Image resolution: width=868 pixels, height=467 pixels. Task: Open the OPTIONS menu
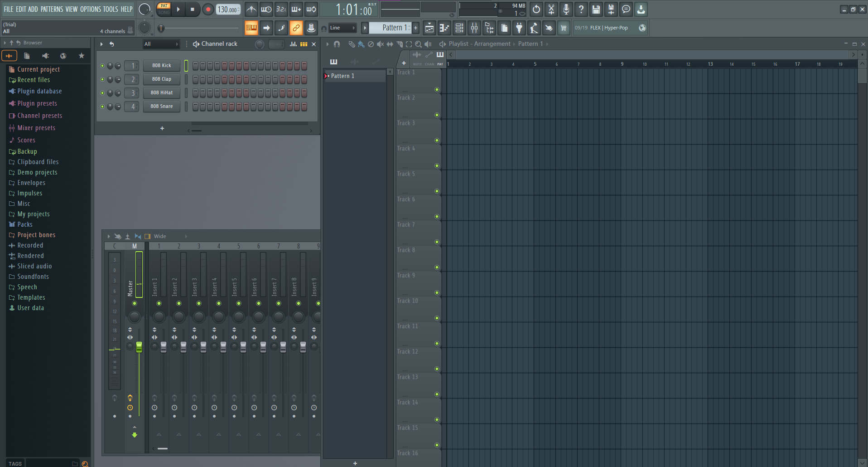91,9
